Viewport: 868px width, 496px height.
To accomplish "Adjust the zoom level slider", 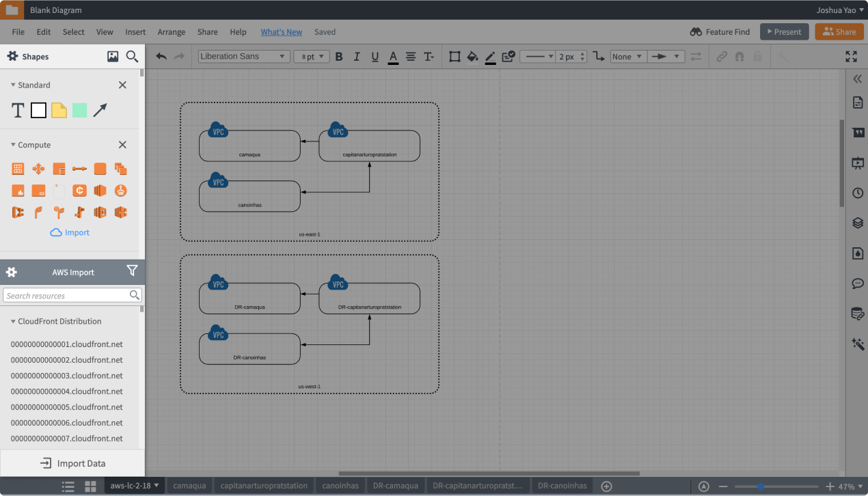I will (x=760, y=486).
